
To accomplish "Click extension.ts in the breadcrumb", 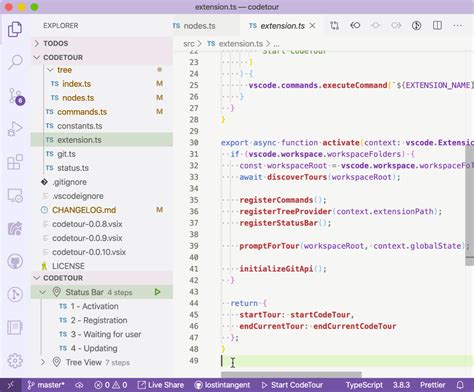I will point(241,44).
